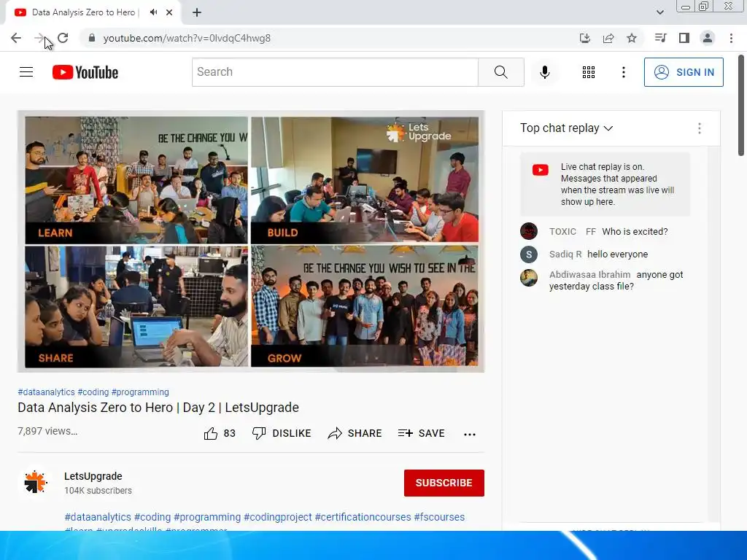Open the #fscourses hashtag
The width and height of the screenshot is (747, 560).
[439, 517]
